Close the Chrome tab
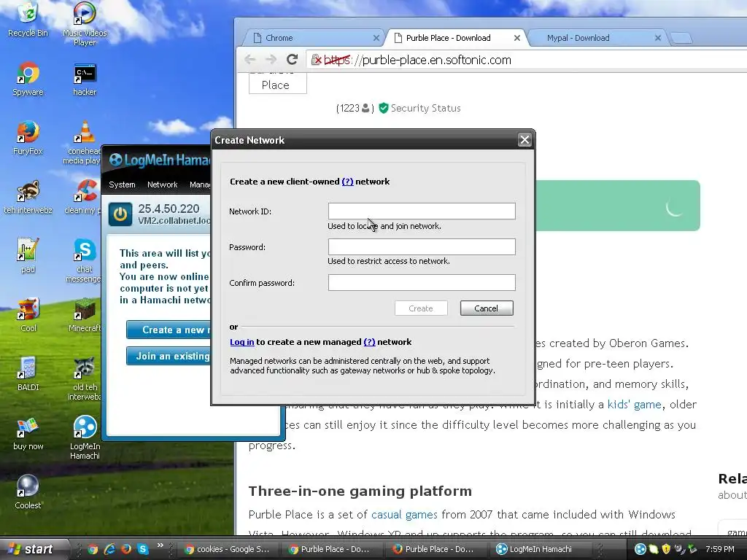747x560 pixels. (x=376, y=38)
